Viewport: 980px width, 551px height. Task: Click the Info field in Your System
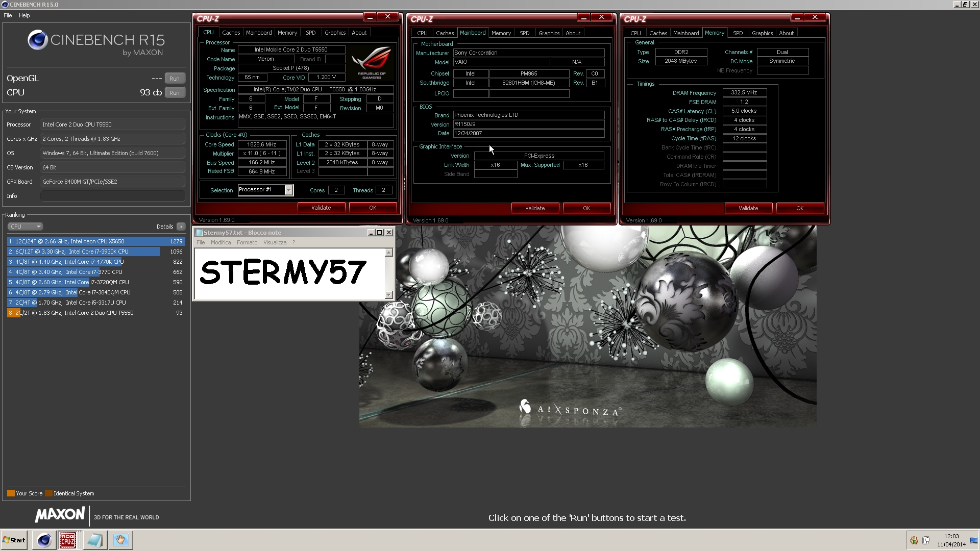(x=113, y=196)
